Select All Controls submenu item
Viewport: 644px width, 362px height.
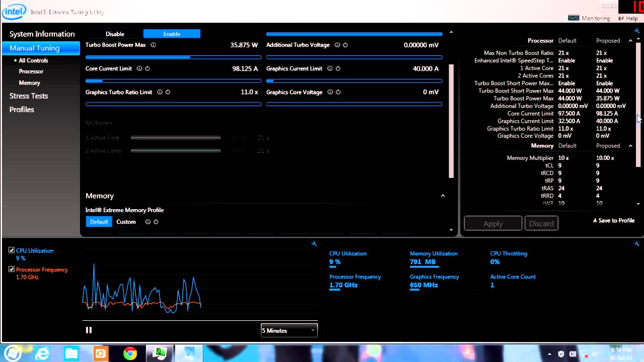tap(33, 60)
